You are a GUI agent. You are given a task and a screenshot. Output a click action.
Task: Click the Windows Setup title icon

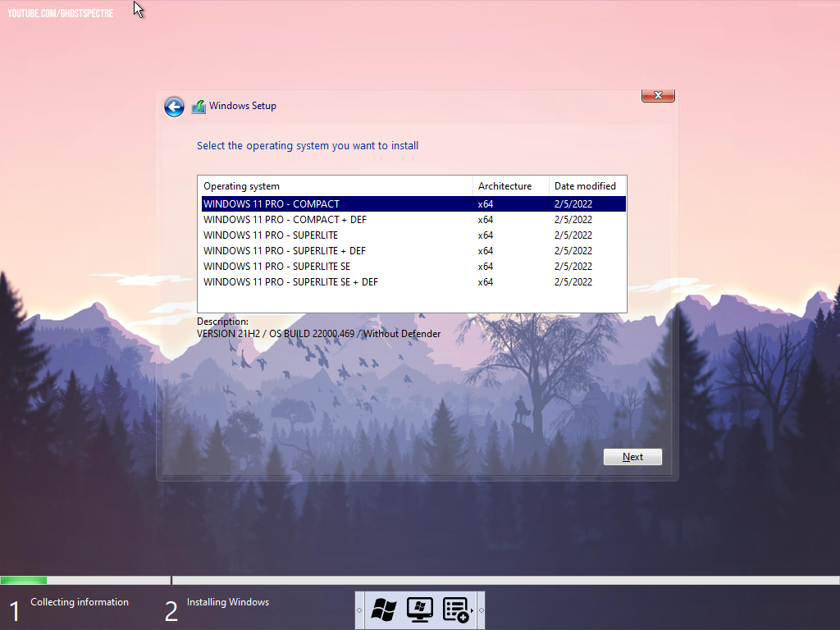tap(199, 107)
